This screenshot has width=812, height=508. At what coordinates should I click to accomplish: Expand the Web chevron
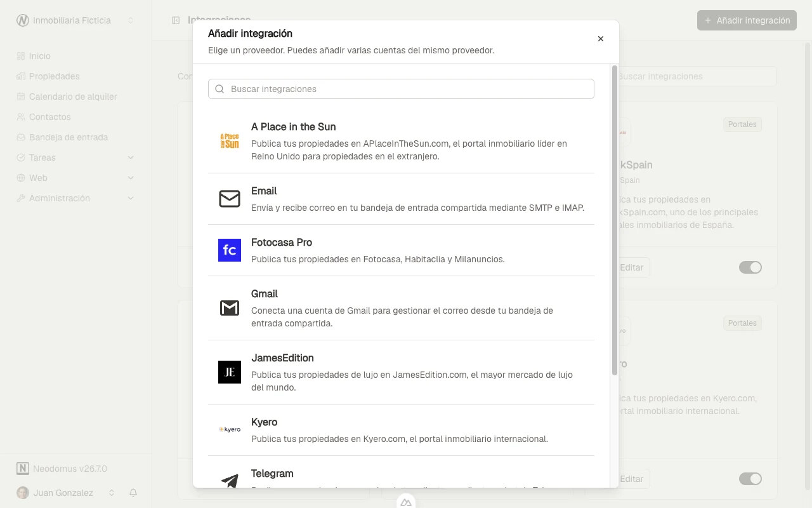[131, 178]
